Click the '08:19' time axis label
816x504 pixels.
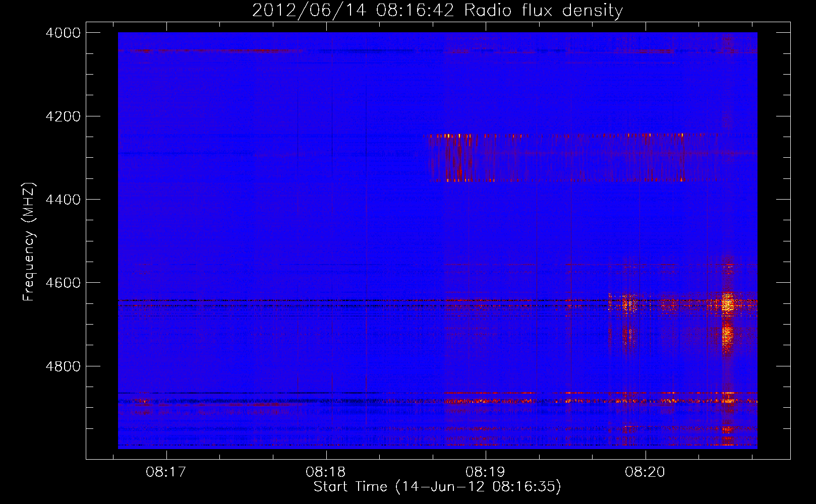pyautogui.click(x=485, y=472)
